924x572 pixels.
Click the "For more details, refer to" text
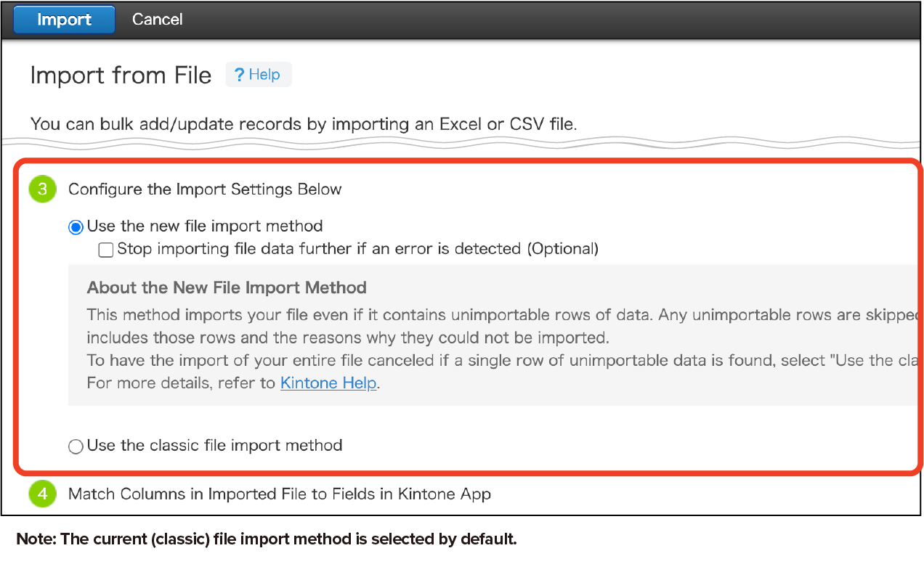tap(182, 383)
